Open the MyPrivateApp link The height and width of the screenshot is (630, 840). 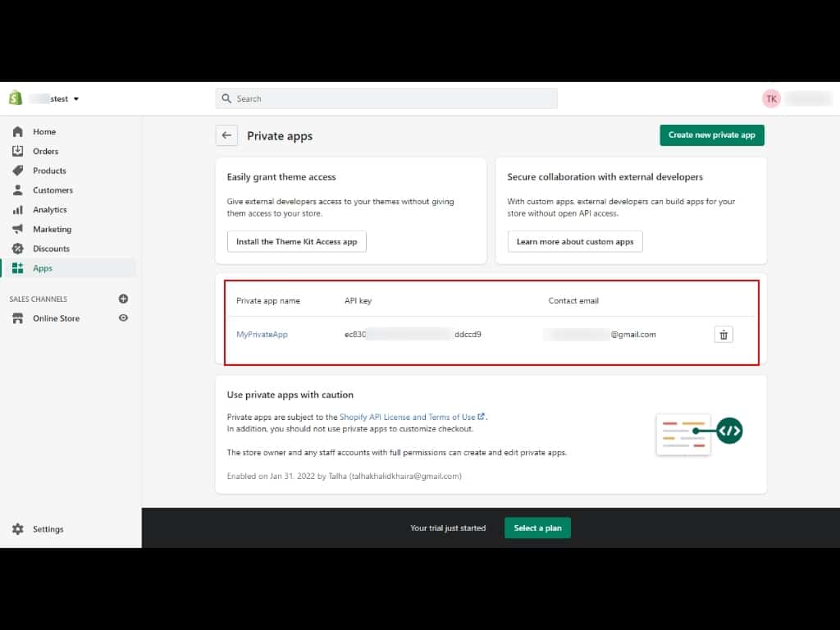click(262, 335)
